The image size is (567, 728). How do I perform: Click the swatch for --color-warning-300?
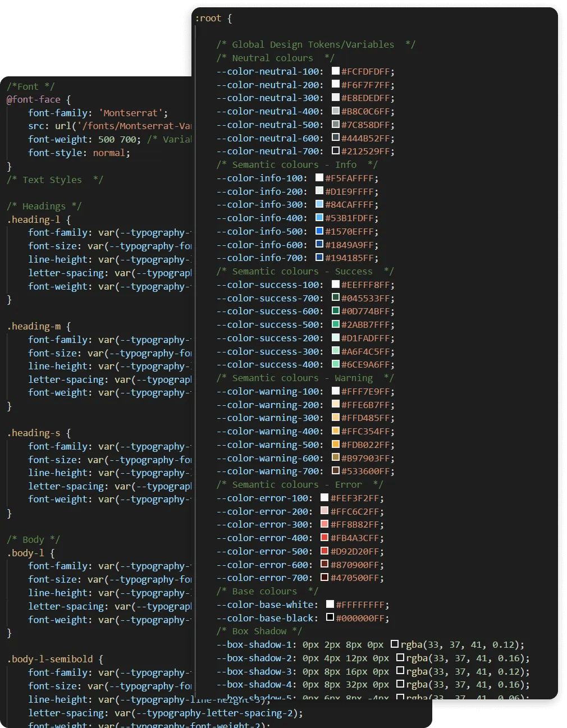click(x=336, y=417)
